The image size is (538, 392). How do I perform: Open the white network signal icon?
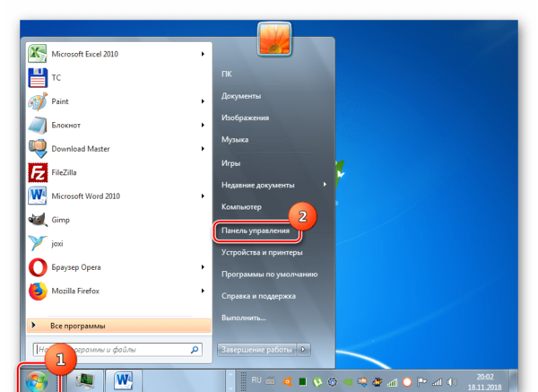[438, 382]
